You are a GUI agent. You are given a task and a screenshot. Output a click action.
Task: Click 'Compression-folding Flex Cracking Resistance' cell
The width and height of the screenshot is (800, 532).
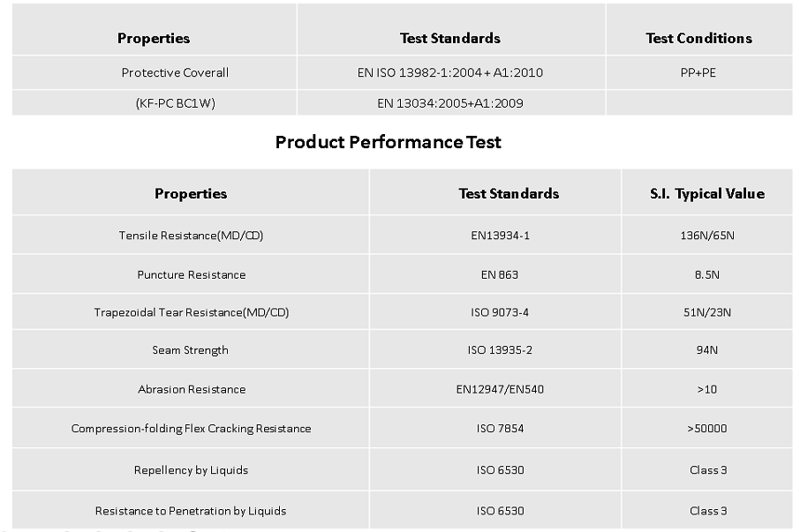[192, 429]
